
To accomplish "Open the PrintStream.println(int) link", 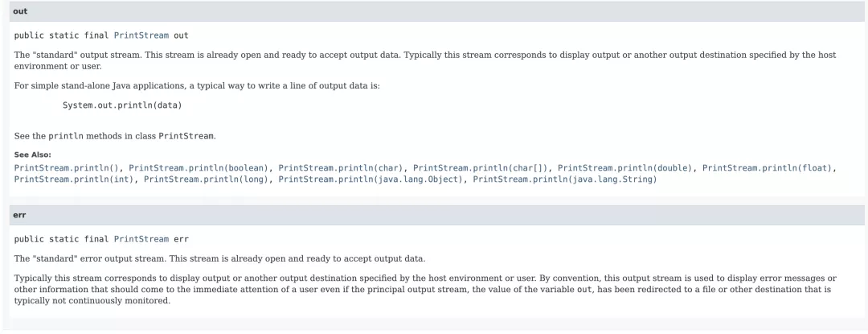I will 75,179.
